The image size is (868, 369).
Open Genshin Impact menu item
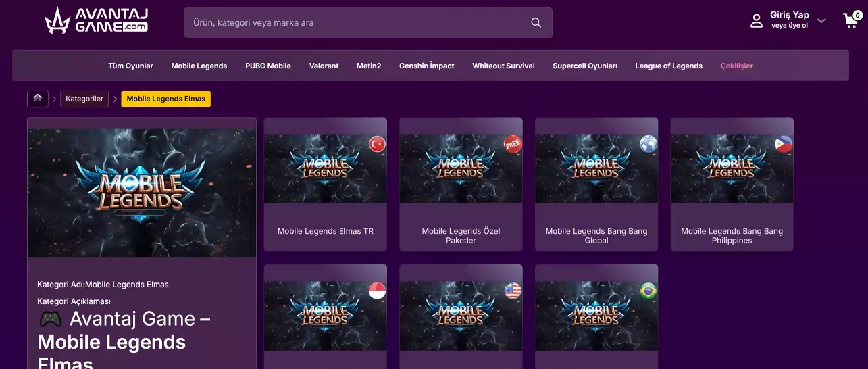tap(427, 66)
